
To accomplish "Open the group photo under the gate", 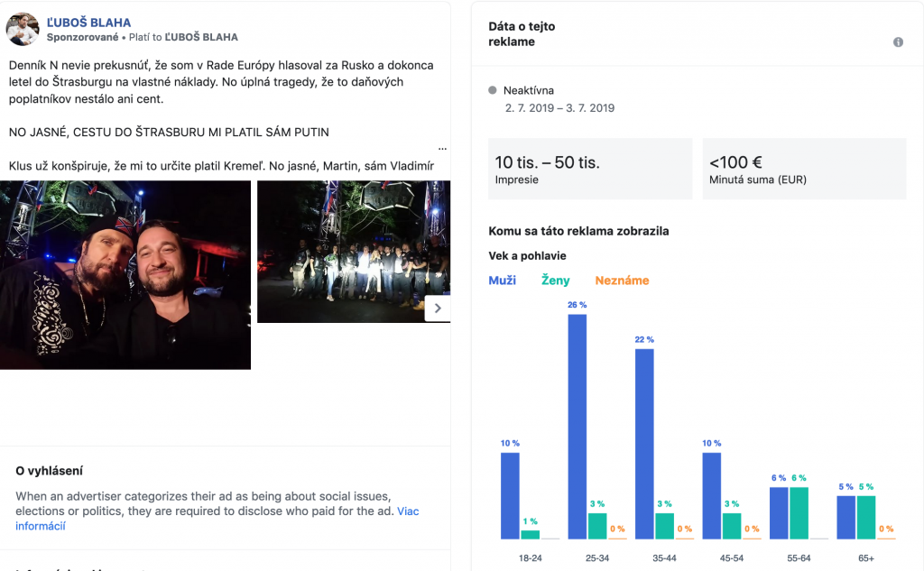I will pyautogui.click(x=354, y=252).
